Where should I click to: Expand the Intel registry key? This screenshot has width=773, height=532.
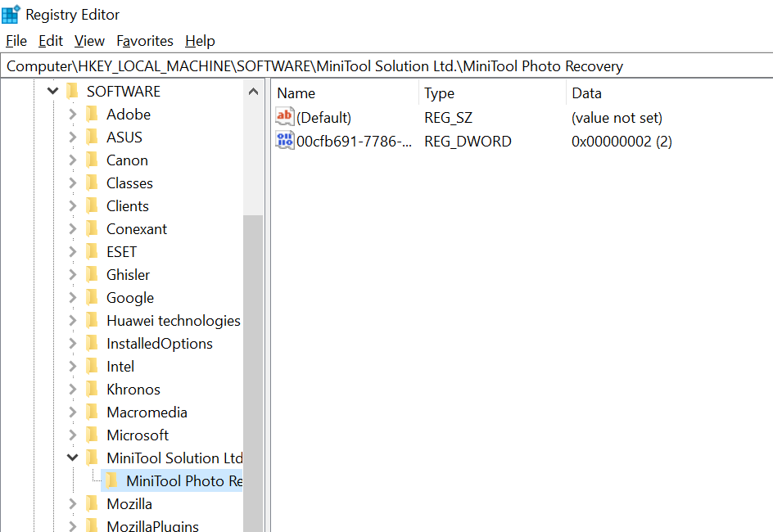[72, 367]
